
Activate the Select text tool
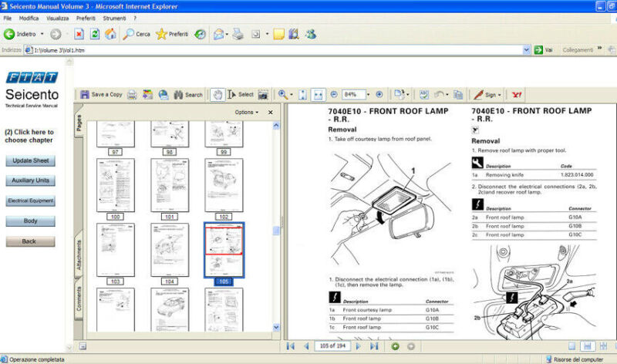tap(240, 95)
